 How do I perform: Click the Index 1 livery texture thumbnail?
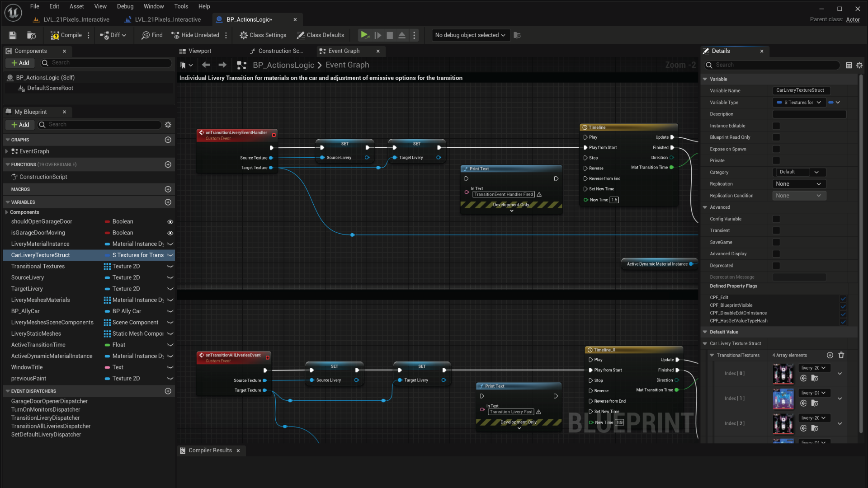click(x=783, y=399)
